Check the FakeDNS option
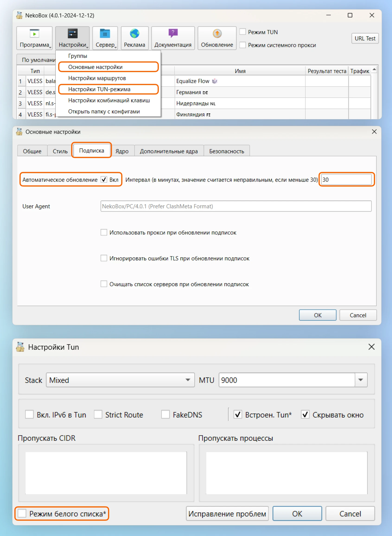The image size is (392, 536). point(165,415)
